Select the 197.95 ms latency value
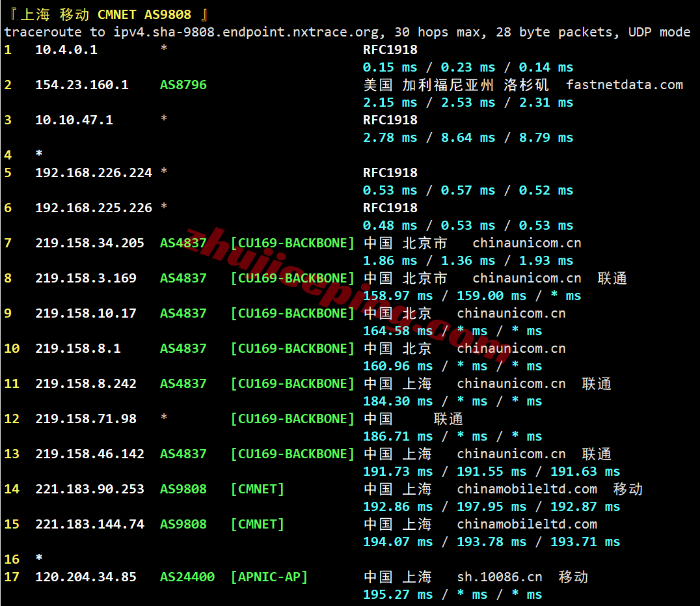Viewport: 700px width, 606px height. (x=492, y=507)
